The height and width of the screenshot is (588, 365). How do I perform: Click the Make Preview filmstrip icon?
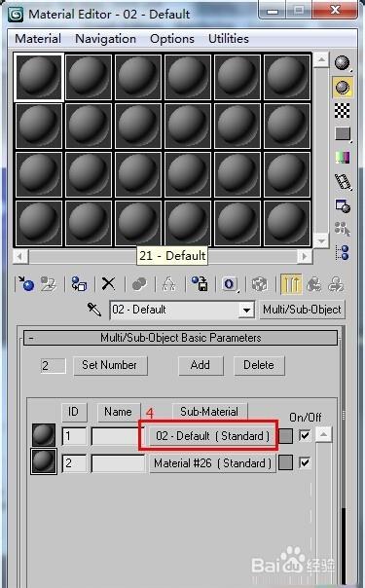point(343,181)
